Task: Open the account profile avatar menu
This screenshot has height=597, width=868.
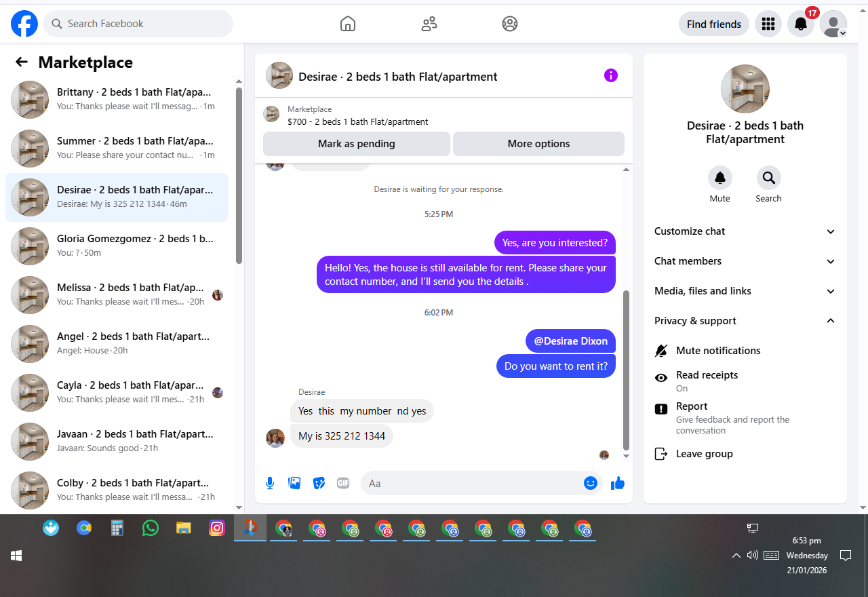Action: 833,24
